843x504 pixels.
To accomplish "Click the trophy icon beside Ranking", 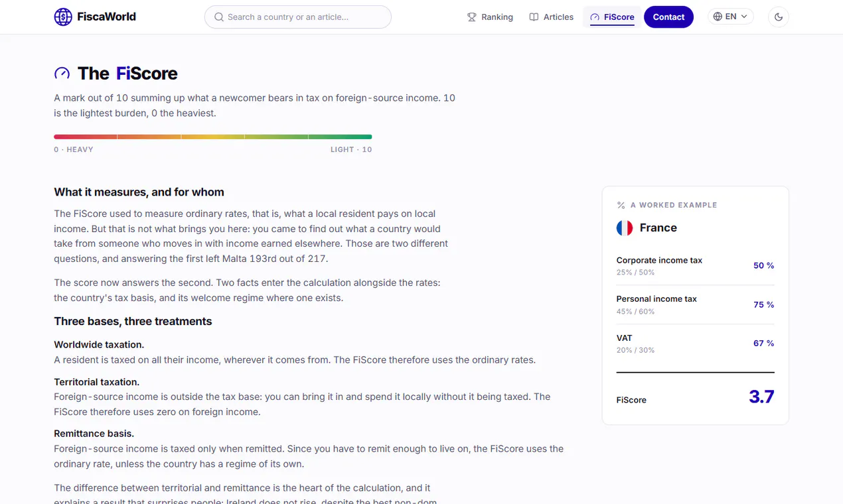I will click(x=471, y=17).
